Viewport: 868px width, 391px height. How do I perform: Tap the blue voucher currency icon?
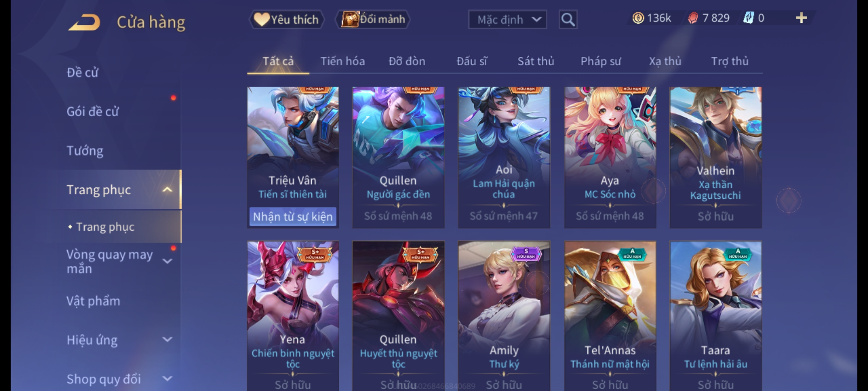[748, 18]
